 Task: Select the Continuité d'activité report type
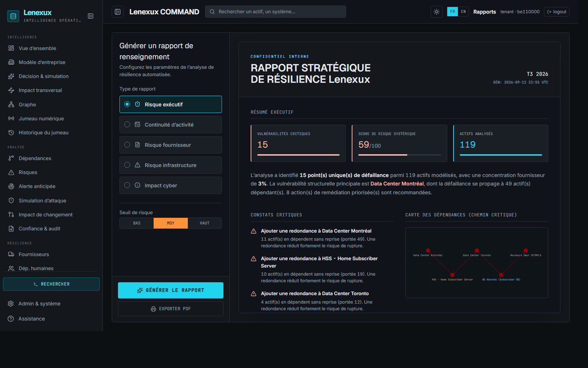(171, 125)
